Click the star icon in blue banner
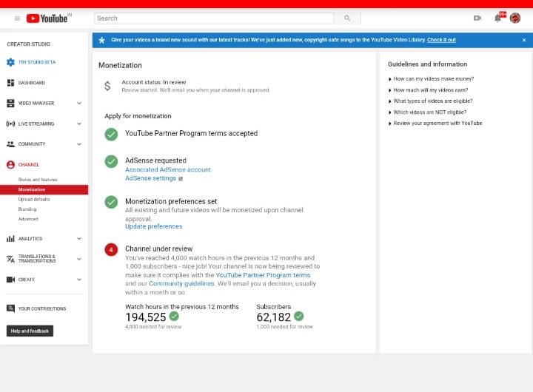 point(101,40)
